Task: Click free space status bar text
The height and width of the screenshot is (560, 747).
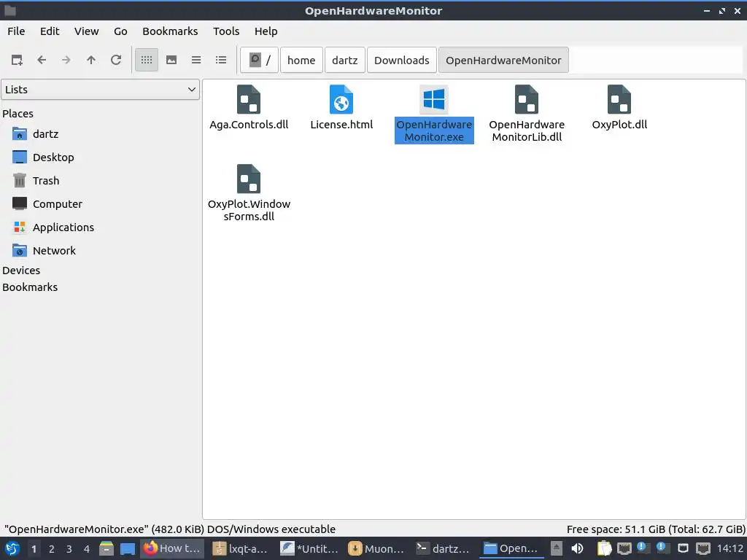Action: point(656,529)
